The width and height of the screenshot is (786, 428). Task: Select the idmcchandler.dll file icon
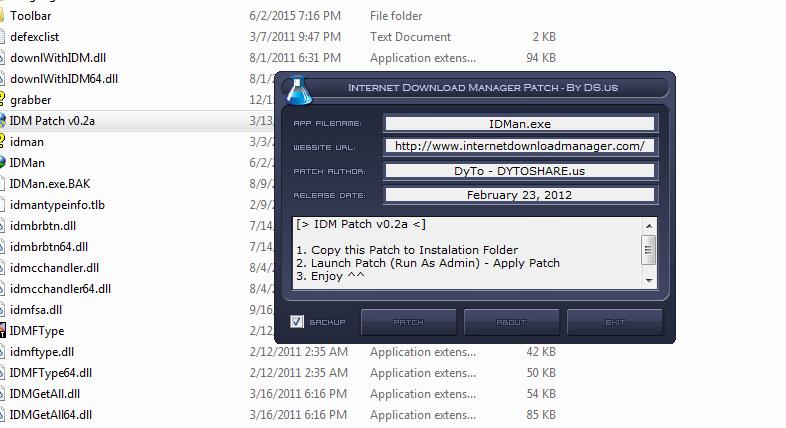[2, 268]
